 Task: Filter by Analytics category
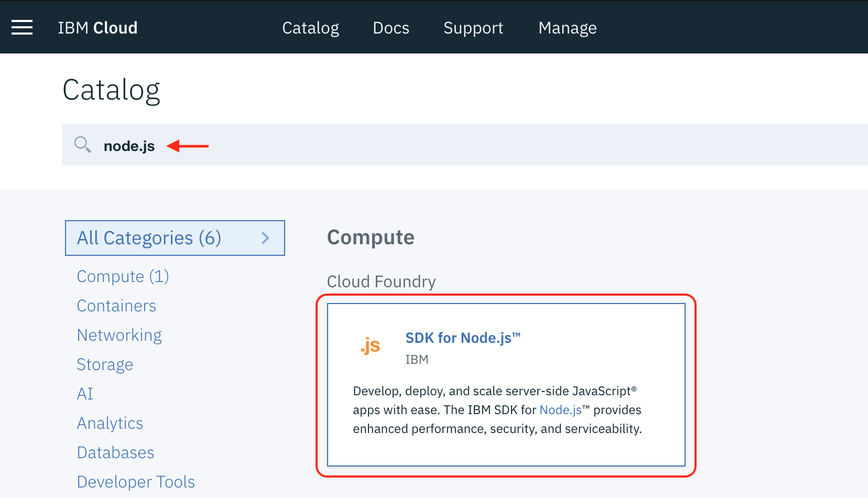tap(110, 423)
